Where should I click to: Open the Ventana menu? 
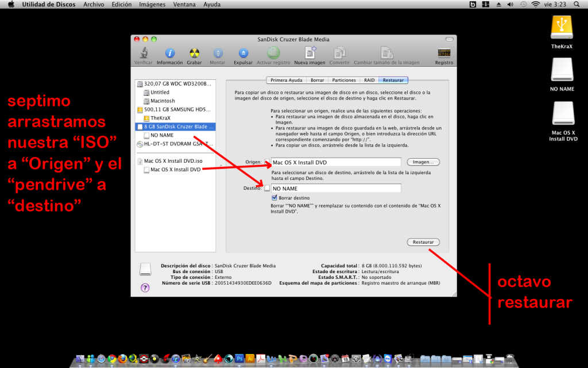[184, 5]
